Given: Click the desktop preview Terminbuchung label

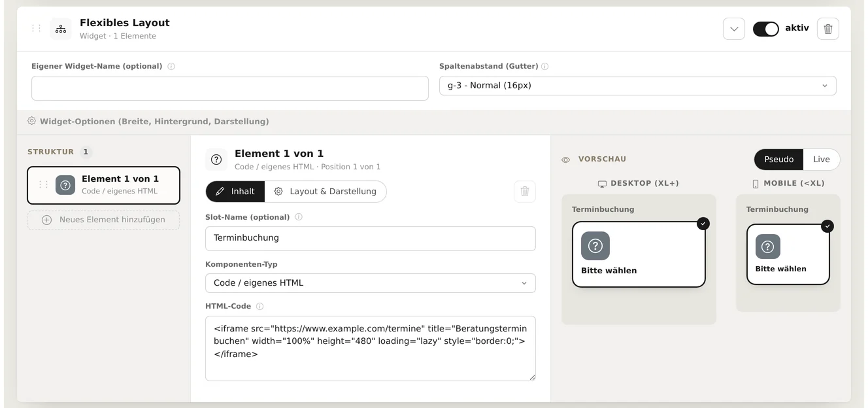Looking at the screenshot, I should coord(603,209).
